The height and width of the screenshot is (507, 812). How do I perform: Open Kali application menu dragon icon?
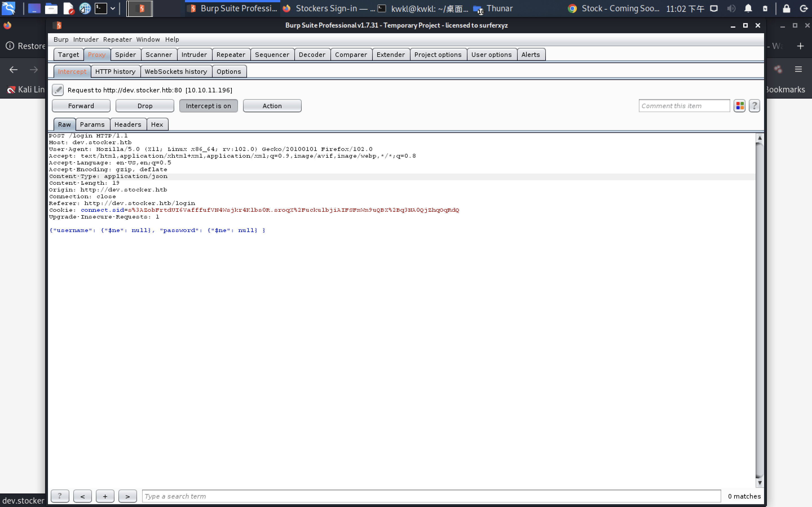[9, 8]
